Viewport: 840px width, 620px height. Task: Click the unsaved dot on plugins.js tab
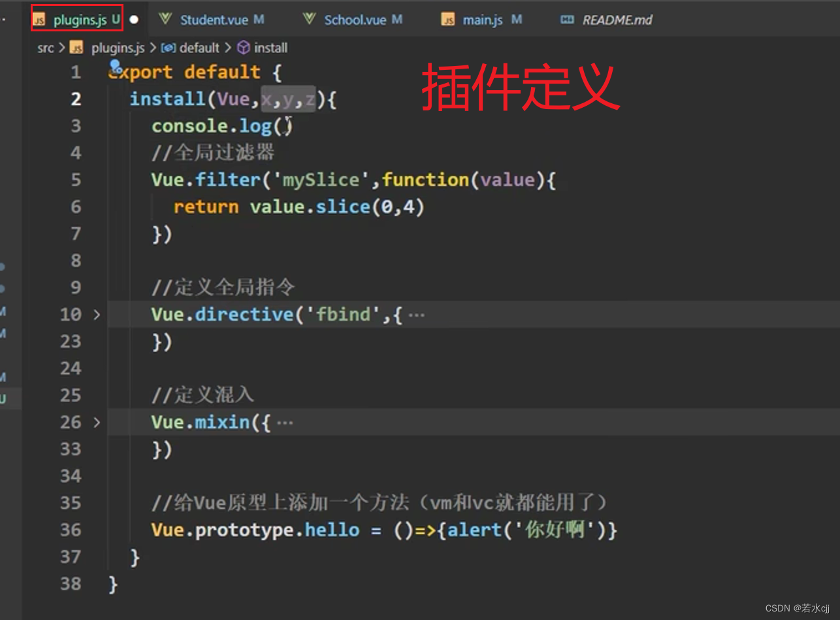134,20
